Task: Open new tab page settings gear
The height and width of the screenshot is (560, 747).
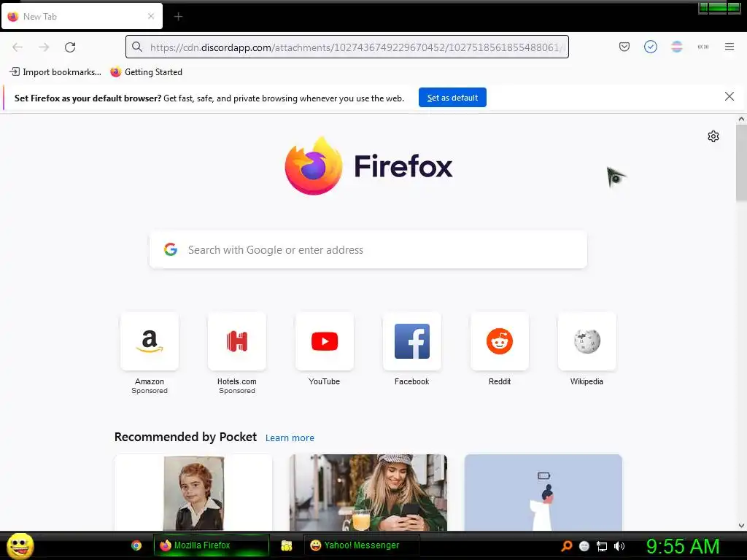Action: (x=713, y=136)
